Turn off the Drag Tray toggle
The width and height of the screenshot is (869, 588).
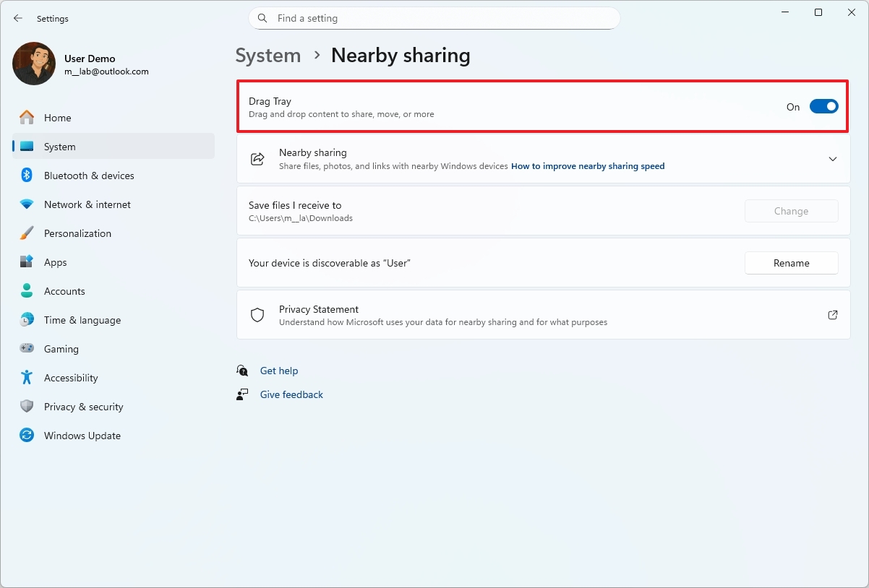823,106
